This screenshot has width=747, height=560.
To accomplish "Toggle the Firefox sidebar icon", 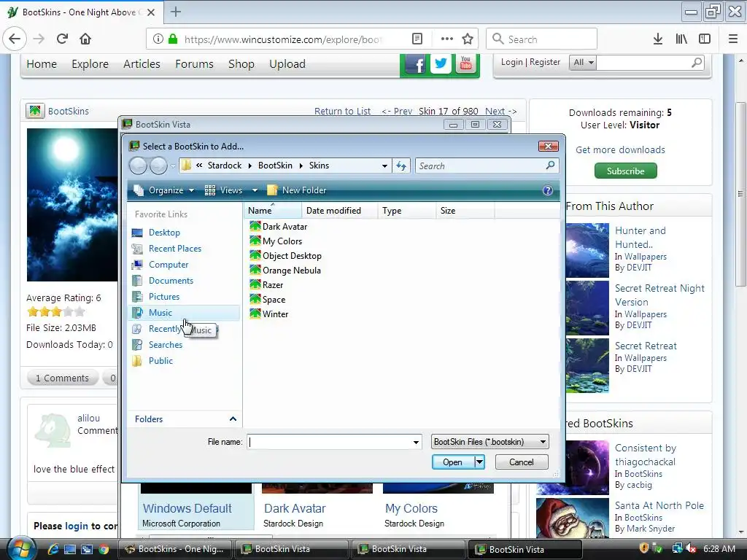I will tap(705, 39).
